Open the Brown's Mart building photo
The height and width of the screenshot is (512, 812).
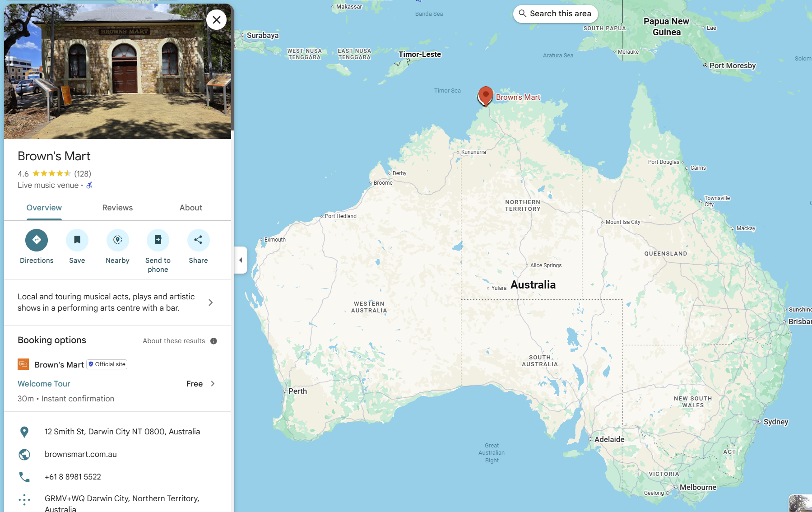tap(117, 71)
